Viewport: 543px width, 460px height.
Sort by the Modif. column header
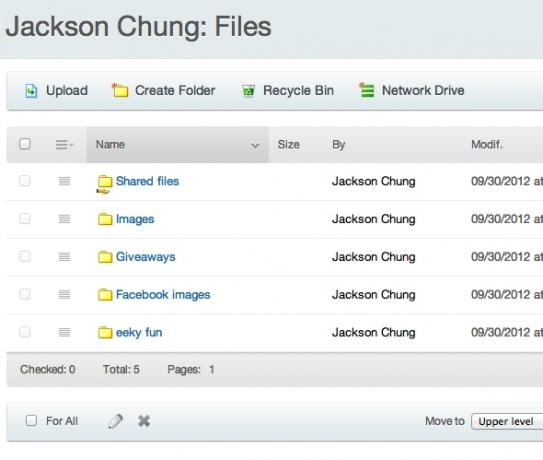tap(487, 144)
